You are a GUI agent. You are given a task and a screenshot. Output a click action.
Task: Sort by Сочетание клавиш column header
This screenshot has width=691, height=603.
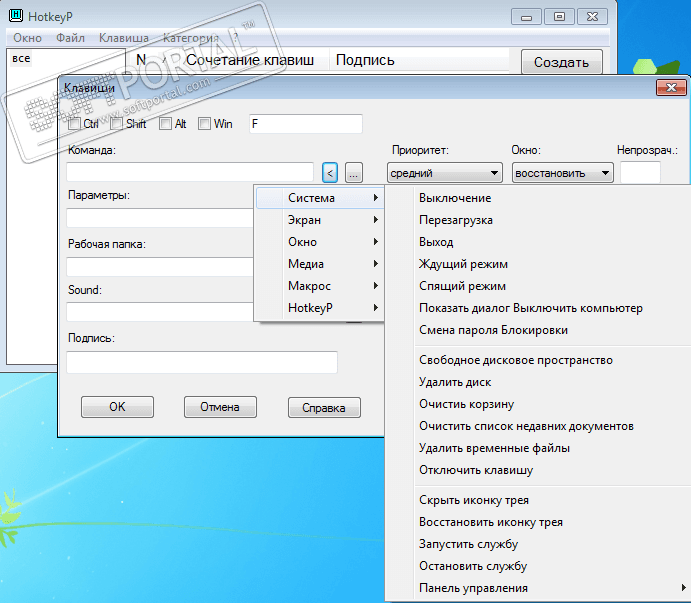coord(250,60)
